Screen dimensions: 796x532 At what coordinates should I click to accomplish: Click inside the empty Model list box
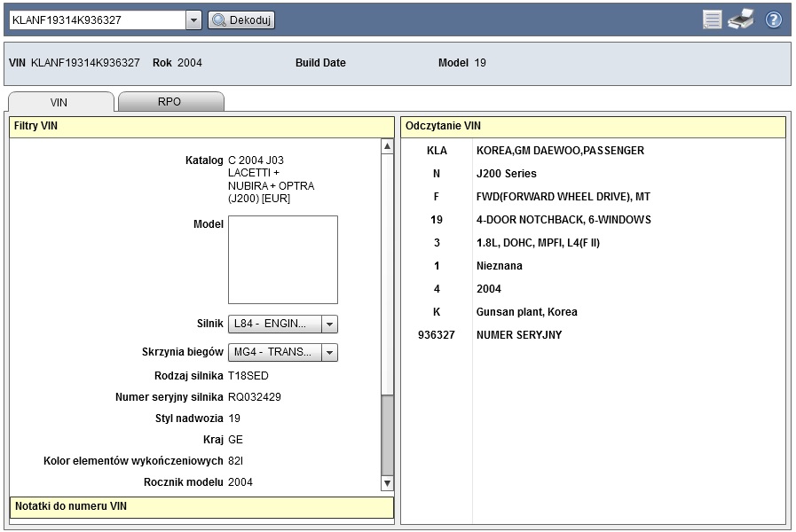pos(282,260)
